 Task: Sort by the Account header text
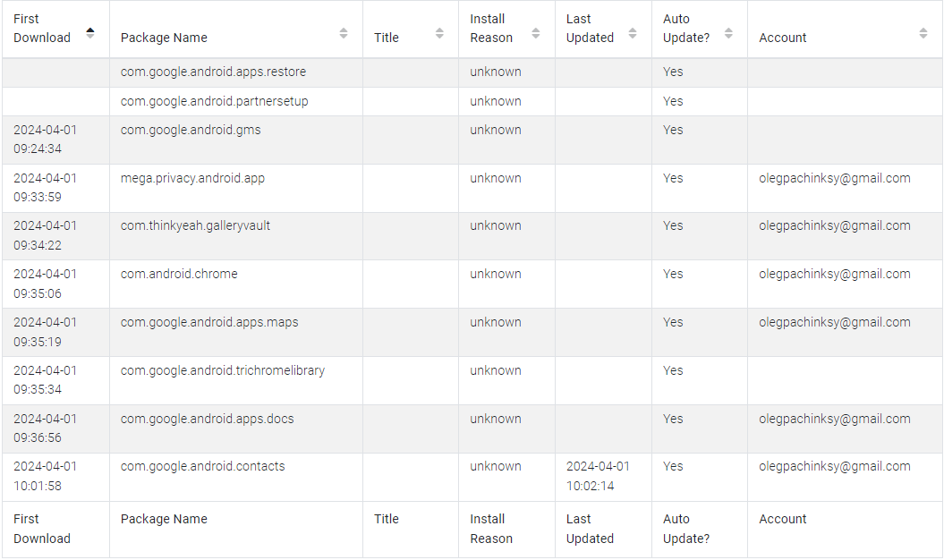click(x=782, y=38)
